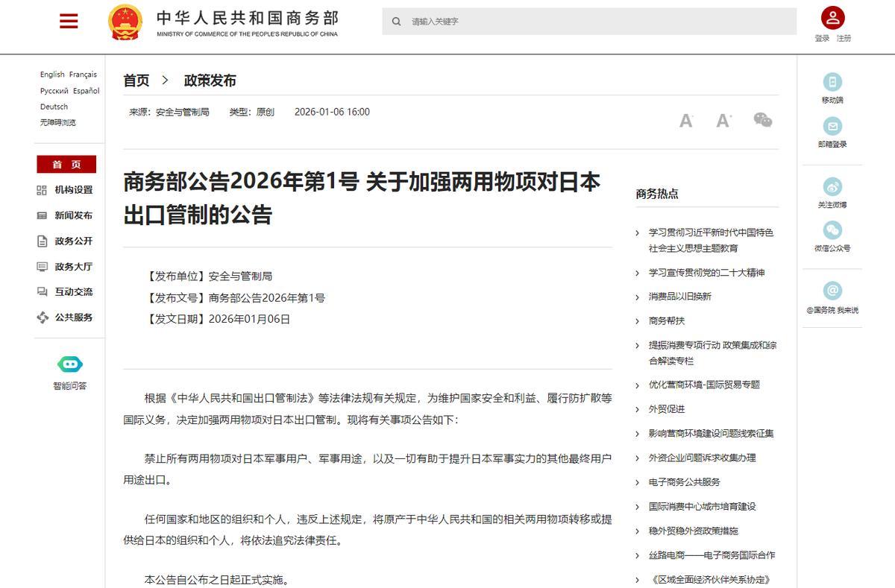
Task: Go to 首页 red sidebar tab
Action: [66, 165]
